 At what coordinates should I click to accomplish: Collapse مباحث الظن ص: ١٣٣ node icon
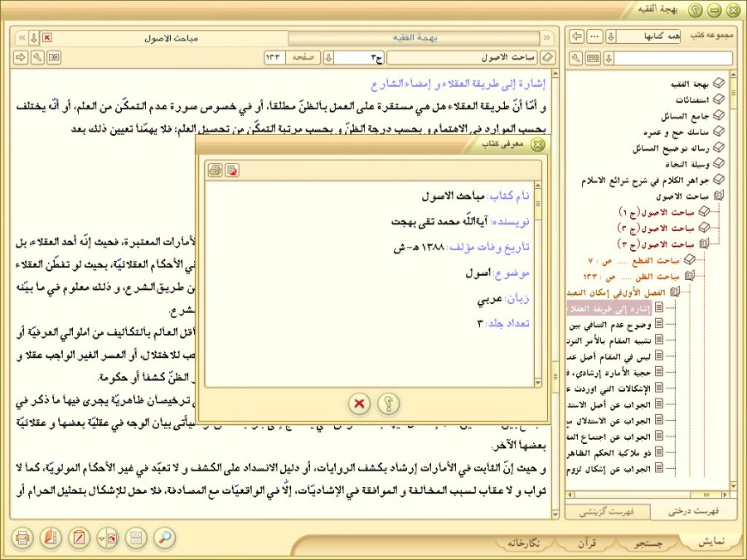[689, 276]
